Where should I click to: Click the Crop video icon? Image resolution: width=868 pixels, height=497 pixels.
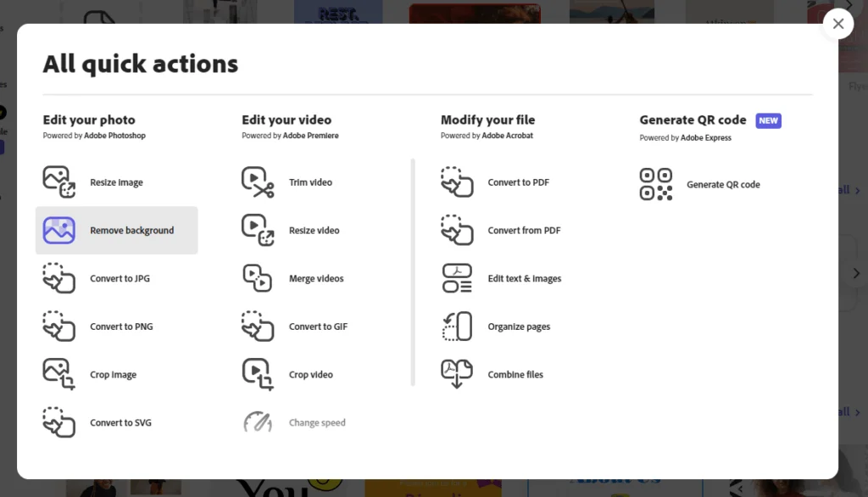click(x=258, y=374)
